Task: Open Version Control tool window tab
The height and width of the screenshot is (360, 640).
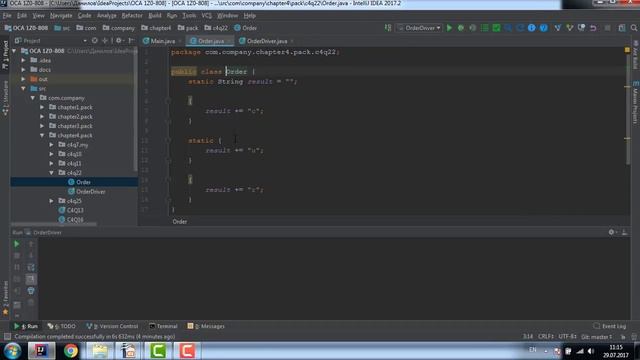Action: coord(112,326)
